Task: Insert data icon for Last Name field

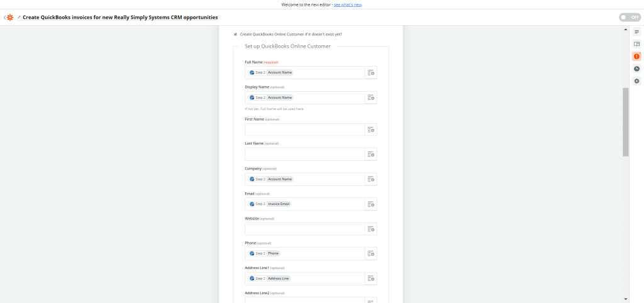Action: pos(371,155)
